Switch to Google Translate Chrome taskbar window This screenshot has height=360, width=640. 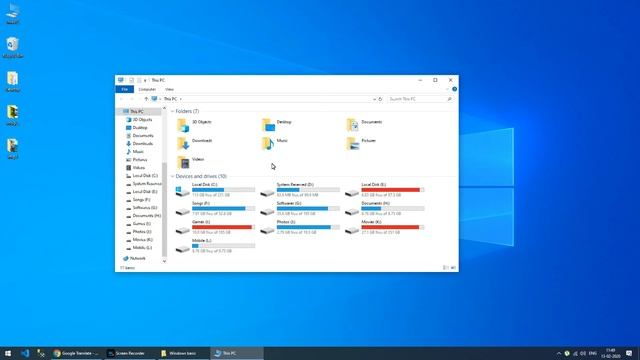[x=77, y=353]
